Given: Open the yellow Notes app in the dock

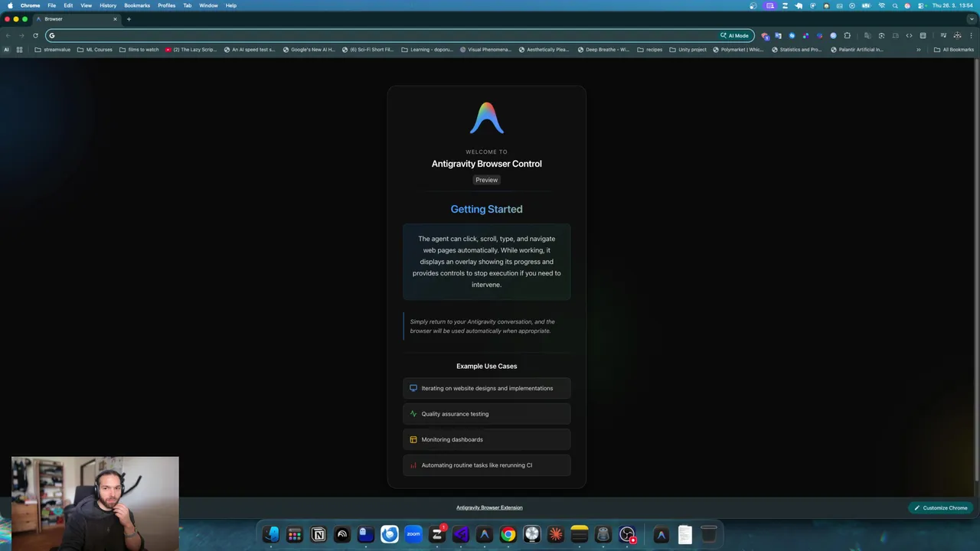Looking at the screenshot, I should pyautogui.click(x=579, y=534).
